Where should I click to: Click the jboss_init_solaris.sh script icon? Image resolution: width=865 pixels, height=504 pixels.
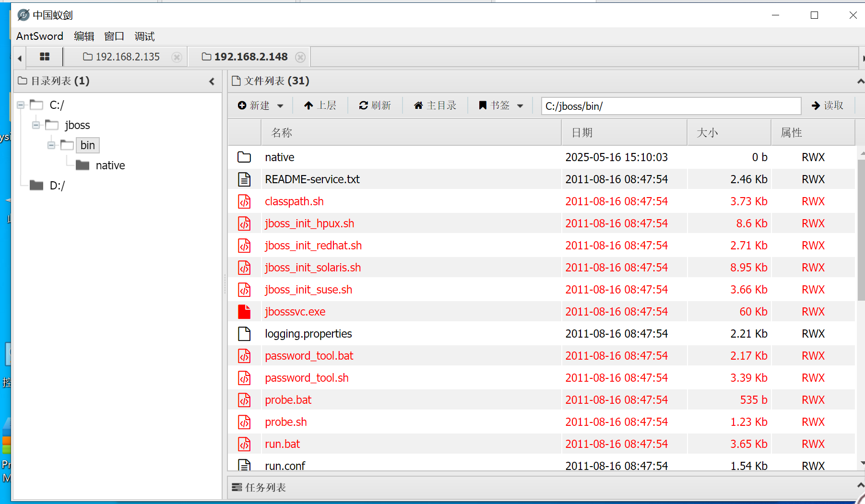click(244, 268)
